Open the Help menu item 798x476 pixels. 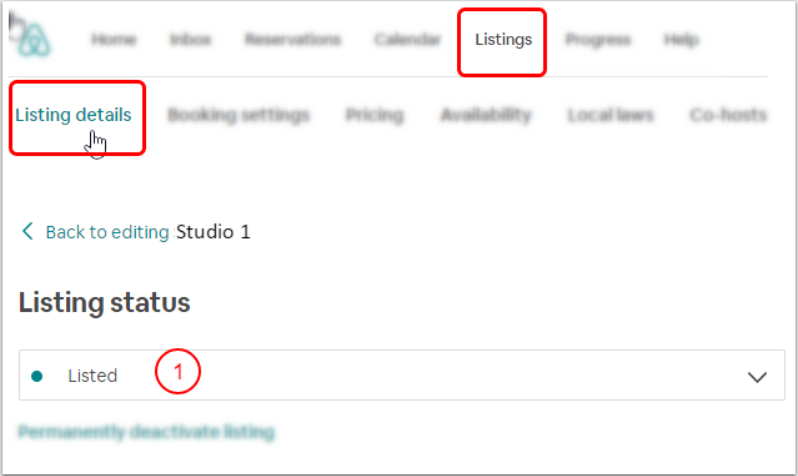pyautogui.click(x=681, y=40)
